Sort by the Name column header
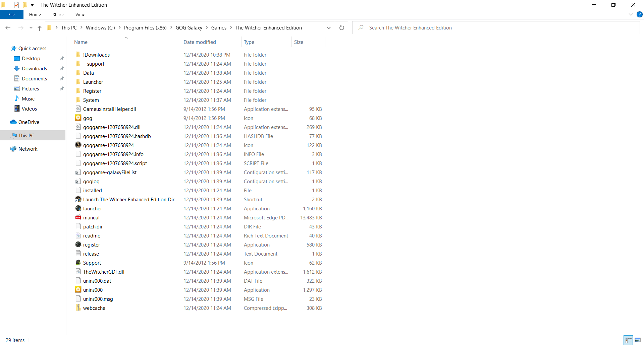The image size is (644, 345). (x=126, y=42)
